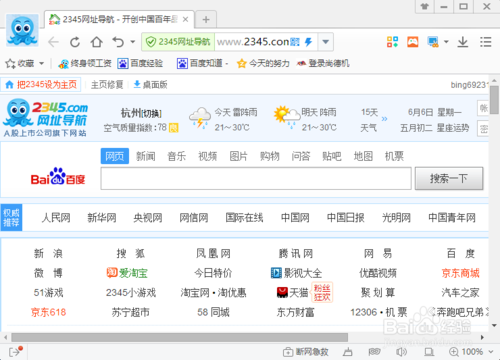500x360 pixels.
Task: Click 把2345设为主页 button
Action: point(41,85)
